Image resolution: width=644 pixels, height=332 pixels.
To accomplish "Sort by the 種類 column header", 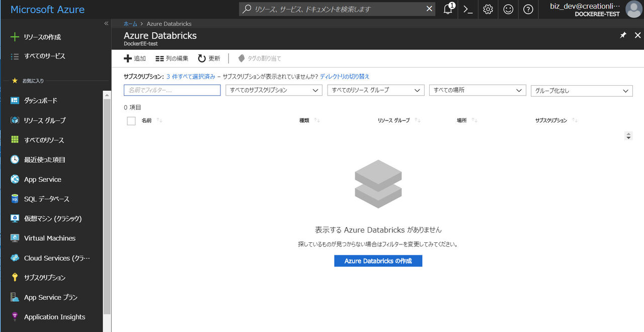I will [304, 121].
